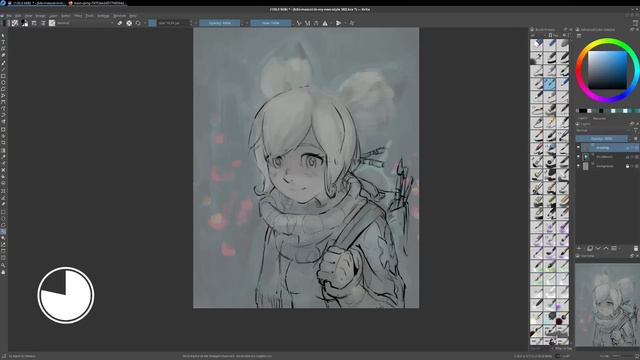This screenshot has height=360, width=640.
Task: Delete the selected layer
Action: pyautogui.click(x=636, y=248)
